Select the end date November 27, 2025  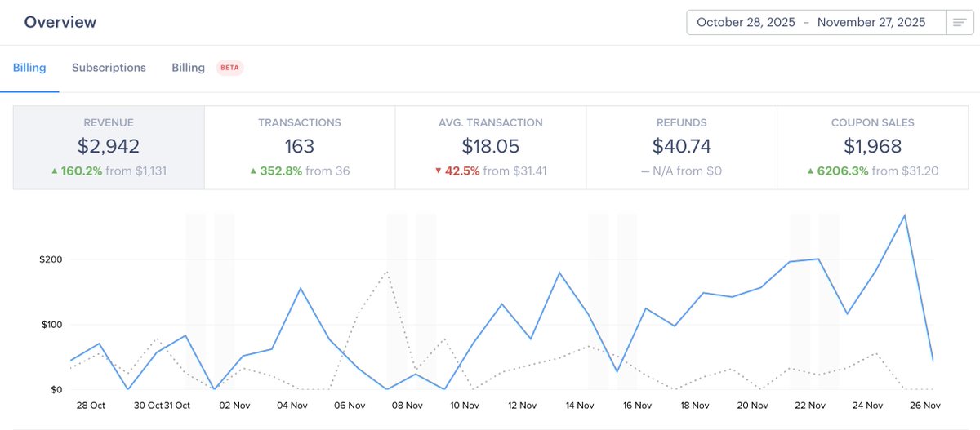871,23
